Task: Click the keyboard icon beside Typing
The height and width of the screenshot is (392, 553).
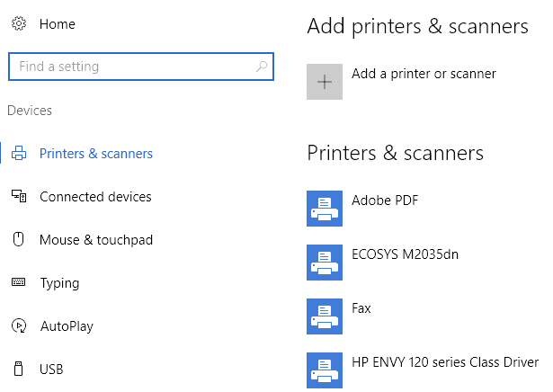Action: tap(18, 282)
